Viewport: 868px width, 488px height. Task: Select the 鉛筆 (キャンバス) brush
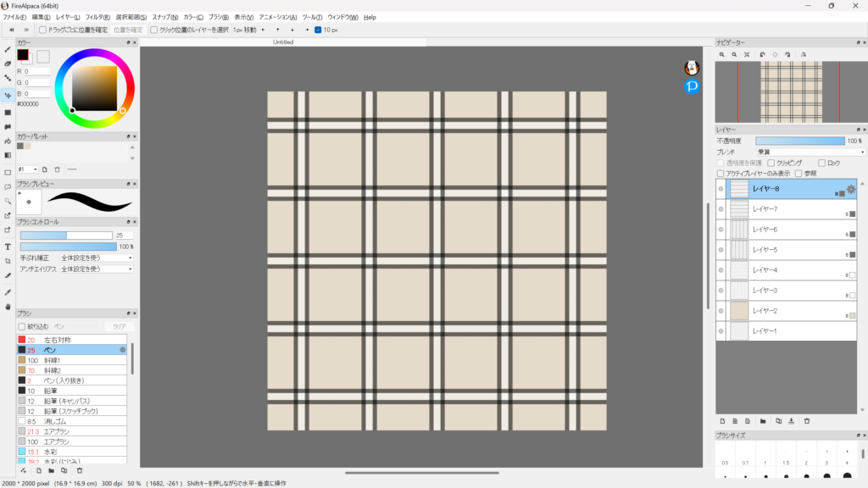[67, 401]
